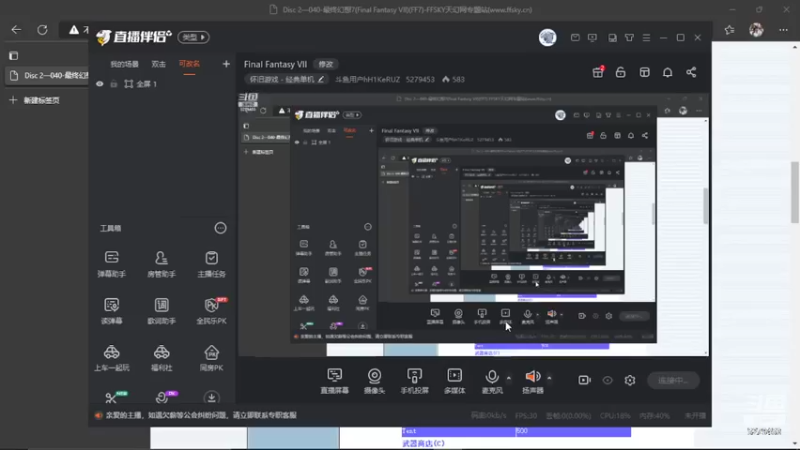Viewport: 800px width, 450px height.
Task: Select the 全屏 1 source row
Action: [162, 84]
